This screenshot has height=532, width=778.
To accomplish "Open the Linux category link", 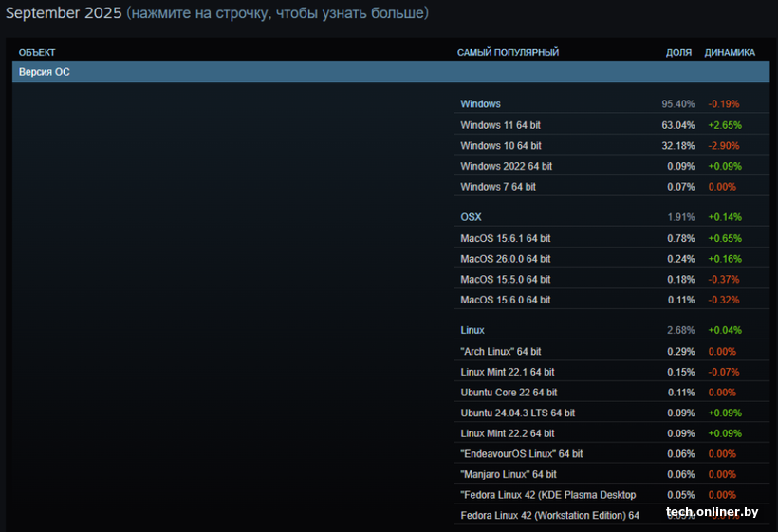I will 472,330.
